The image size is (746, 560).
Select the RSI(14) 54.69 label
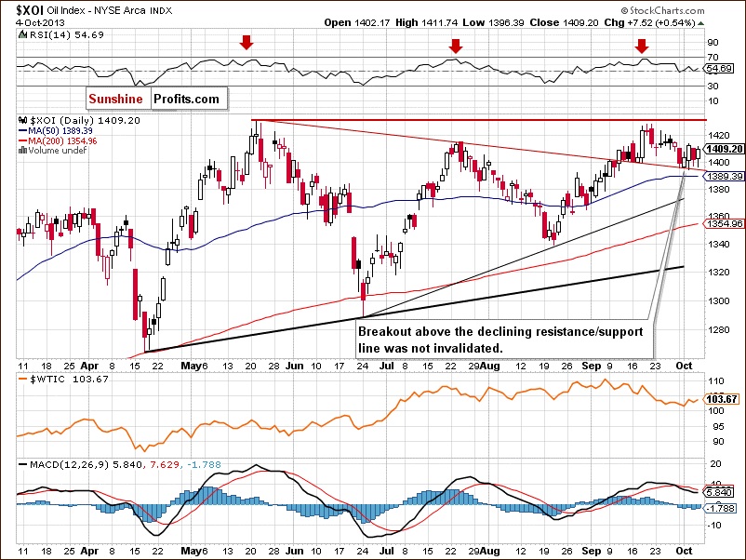pyautogui.click(x=67, y=34)
